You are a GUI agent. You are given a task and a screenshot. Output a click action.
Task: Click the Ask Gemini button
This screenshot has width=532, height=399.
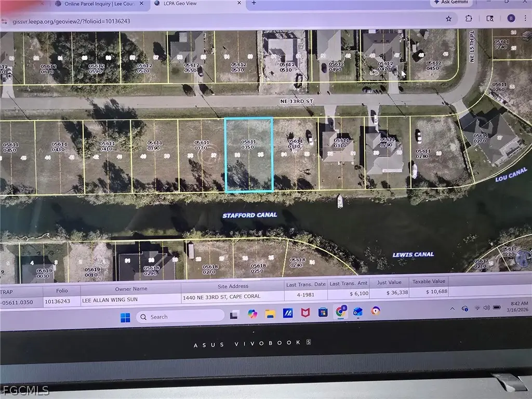click(x=451, y=2)
